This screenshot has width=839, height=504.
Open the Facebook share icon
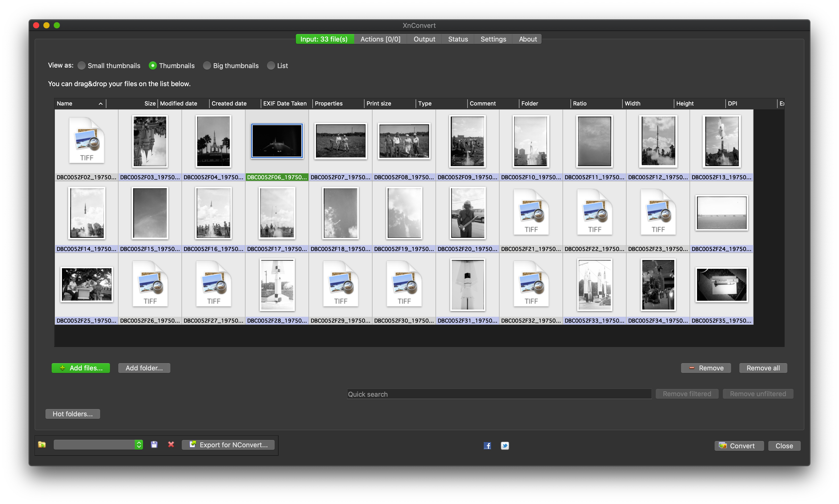click(487, 446)
